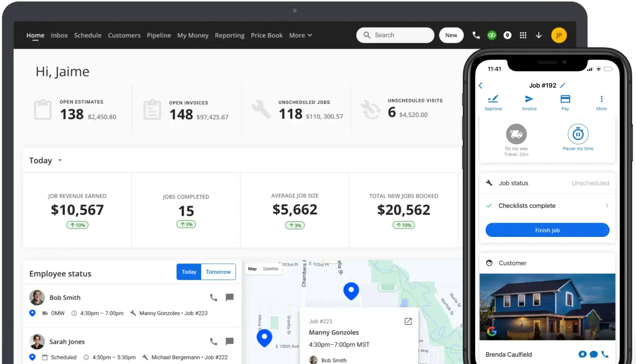Click the download arrow icon in the top bar

pos(539,35)
